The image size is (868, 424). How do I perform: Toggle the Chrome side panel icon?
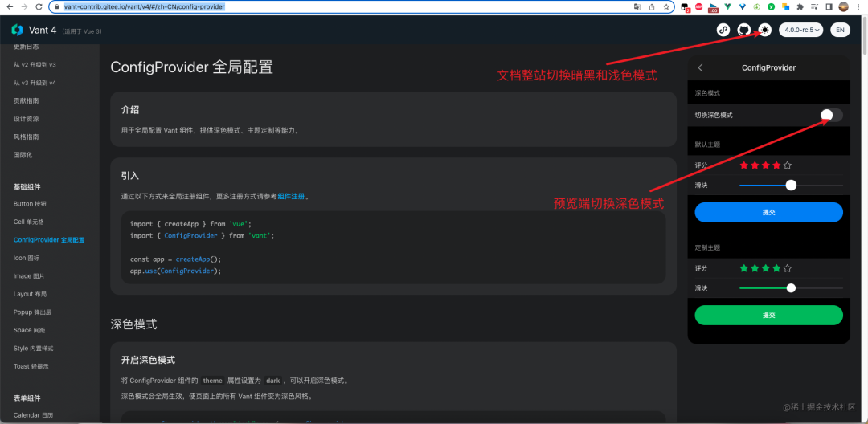coord(829,6)
